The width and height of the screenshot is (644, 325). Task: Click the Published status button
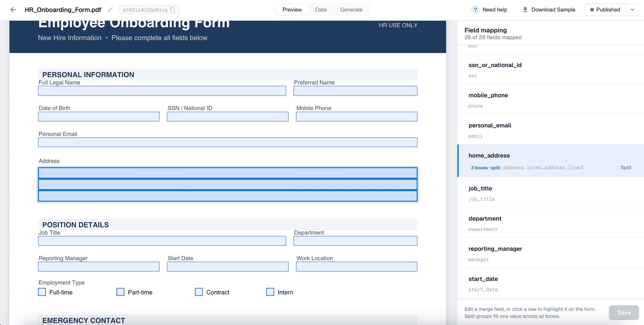coord(605,10)
